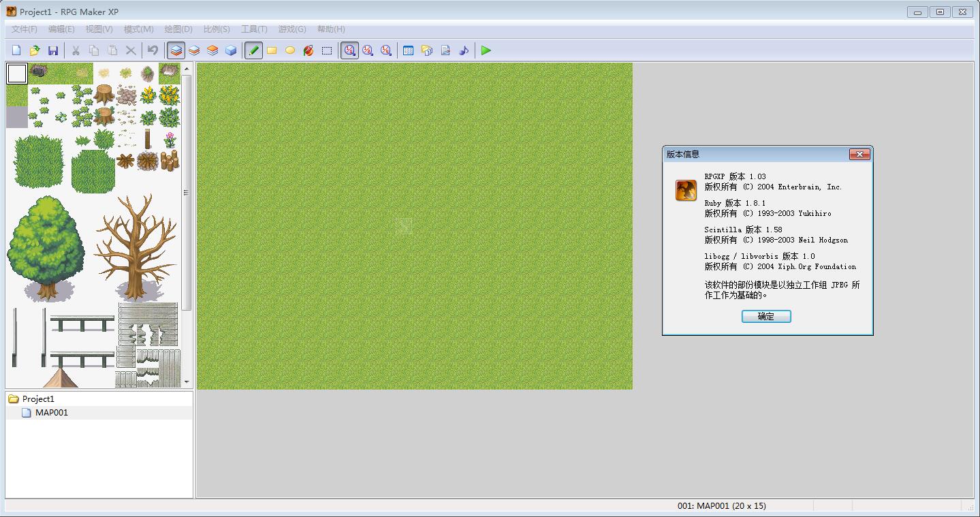Open the Script Editor icon
This screenshot has height=517, width=980.
(445, 50)
